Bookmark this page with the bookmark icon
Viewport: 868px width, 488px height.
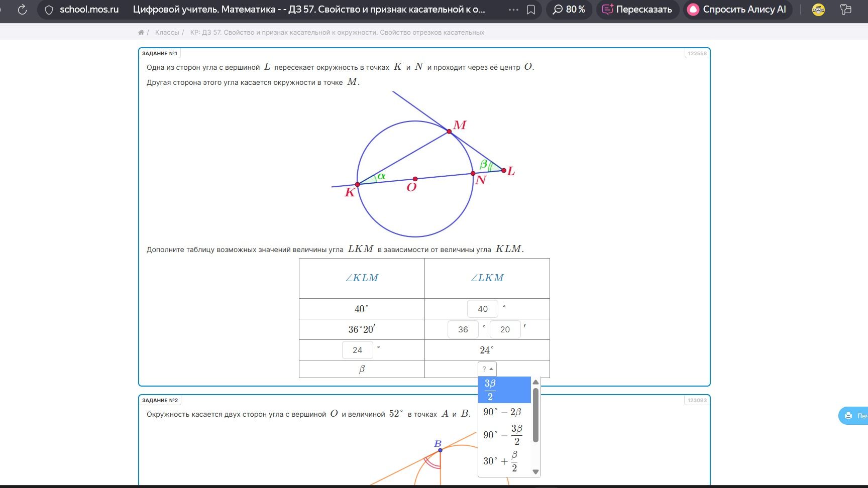tap(531, 10)
